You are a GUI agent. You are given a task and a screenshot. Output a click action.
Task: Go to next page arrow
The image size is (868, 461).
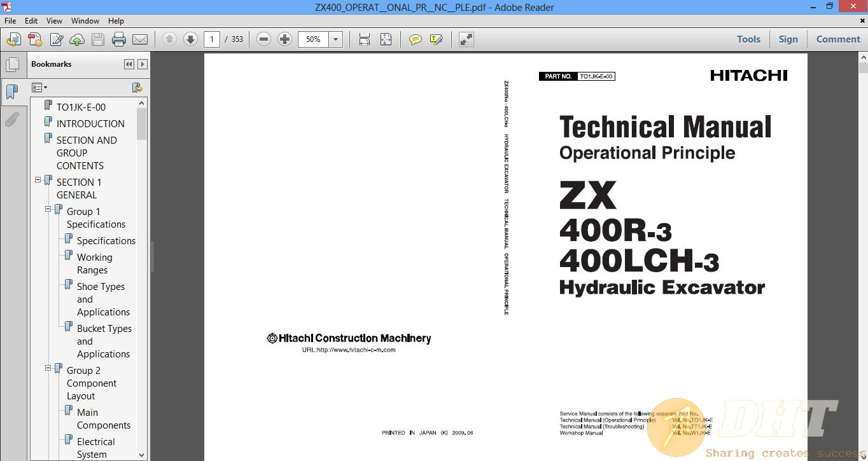[x=190, y=39]
